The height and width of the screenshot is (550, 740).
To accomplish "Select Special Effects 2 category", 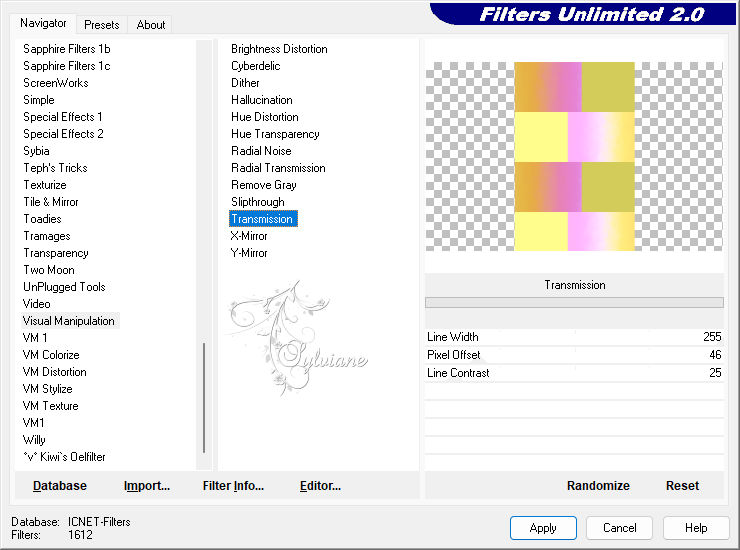I will 63,134.
